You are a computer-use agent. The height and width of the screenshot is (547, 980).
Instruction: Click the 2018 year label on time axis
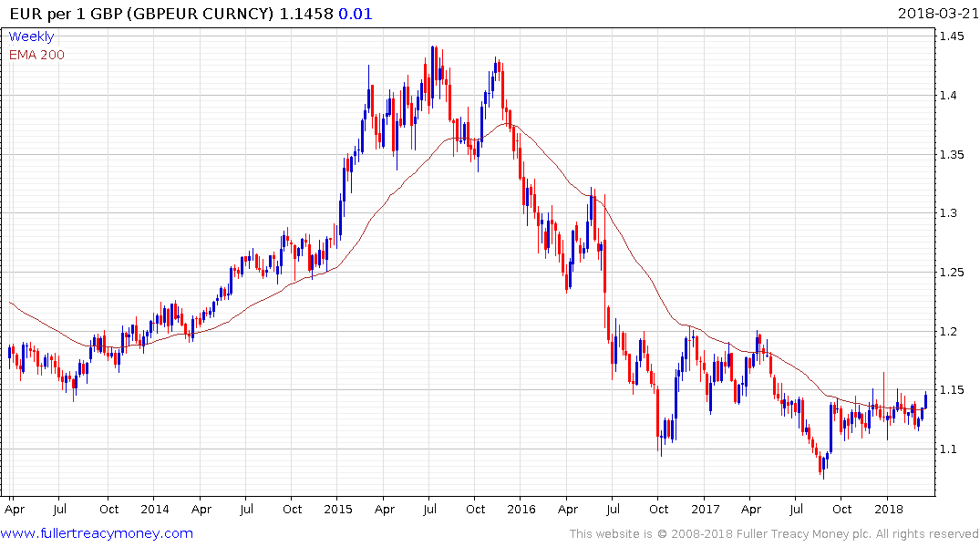tap(889, 509)
